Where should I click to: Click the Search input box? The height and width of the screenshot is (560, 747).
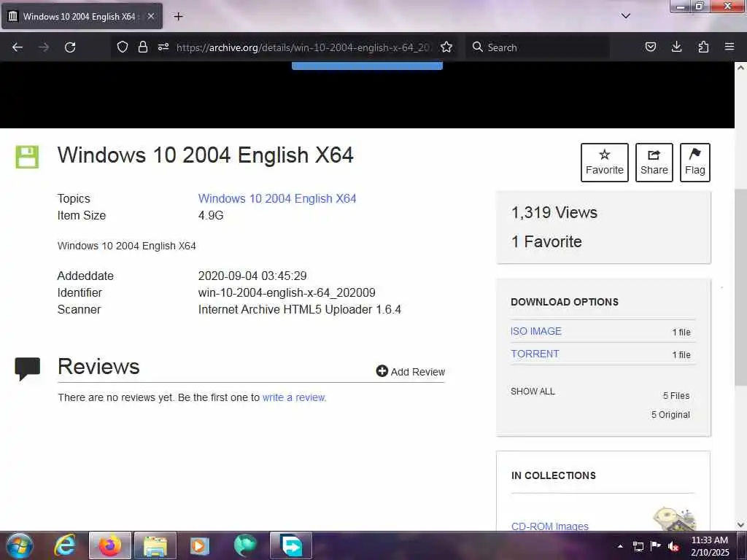pos(538,47)
